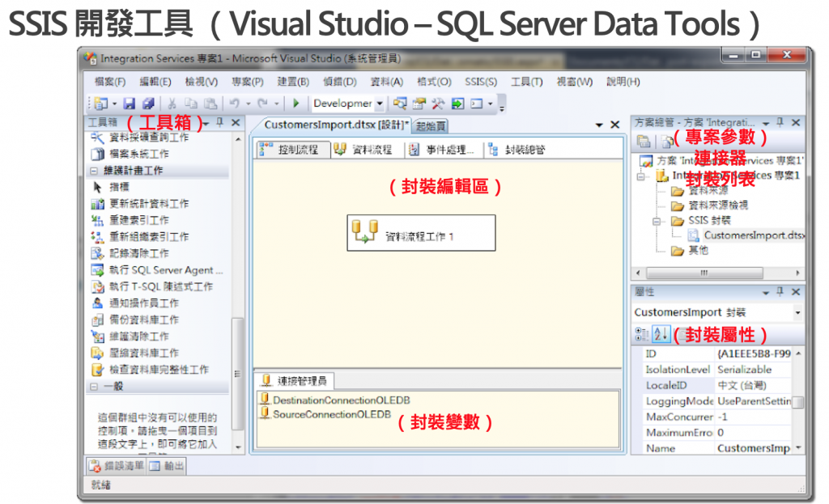Screen dimensions: 829x504
Task: Click the Save disk icon in toolbar
Action: pyautogui.click(x=129, y=104)
